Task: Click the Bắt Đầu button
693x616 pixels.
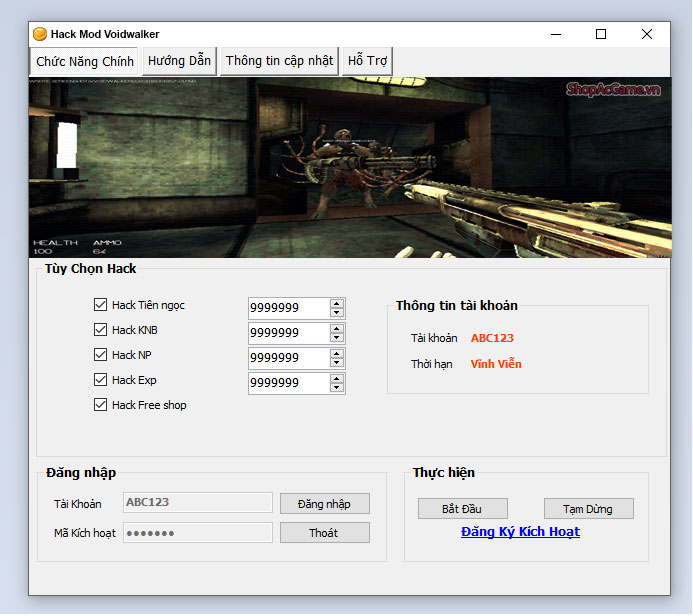Action: (x=463, y=509)
